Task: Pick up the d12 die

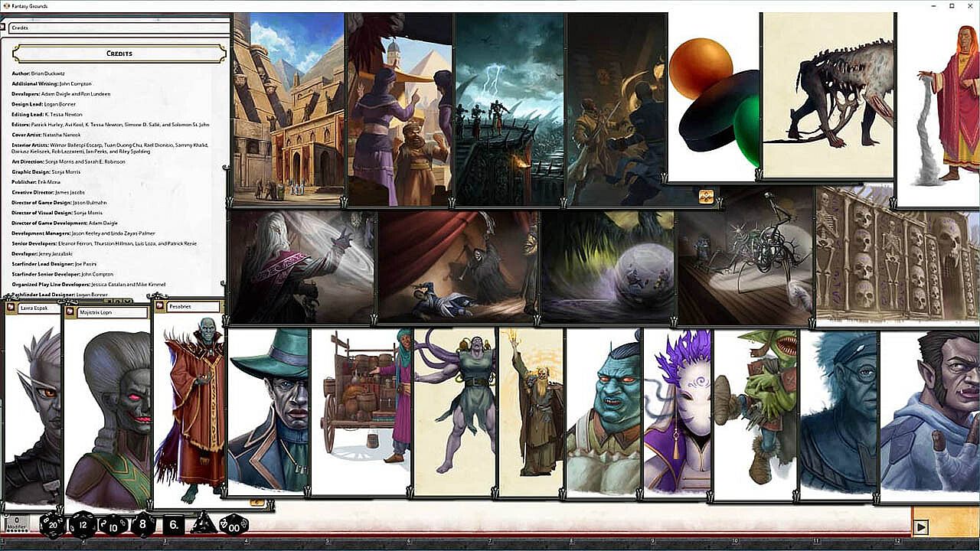Action: coord(83,524)
